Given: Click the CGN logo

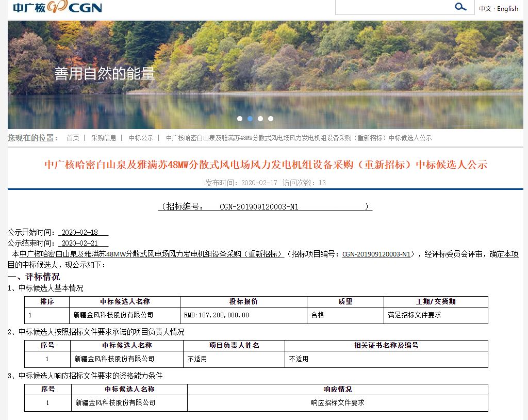Looking at the screenshot, I should pos(57,7).
